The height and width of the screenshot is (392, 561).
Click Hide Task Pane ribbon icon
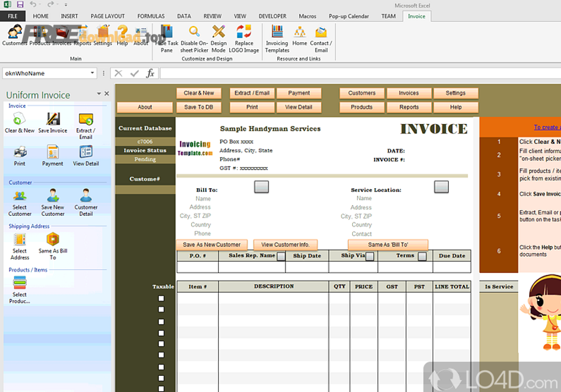166,39
